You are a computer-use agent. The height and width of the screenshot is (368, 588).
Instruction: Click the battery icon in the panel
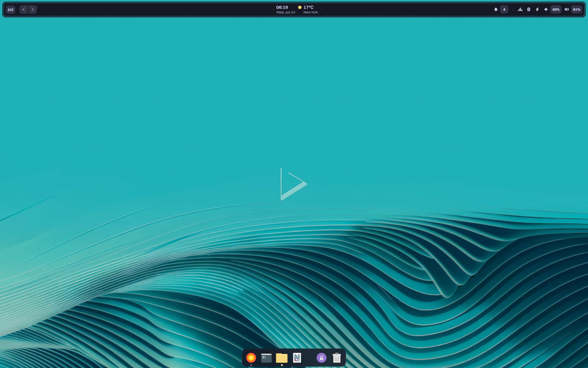567,10
